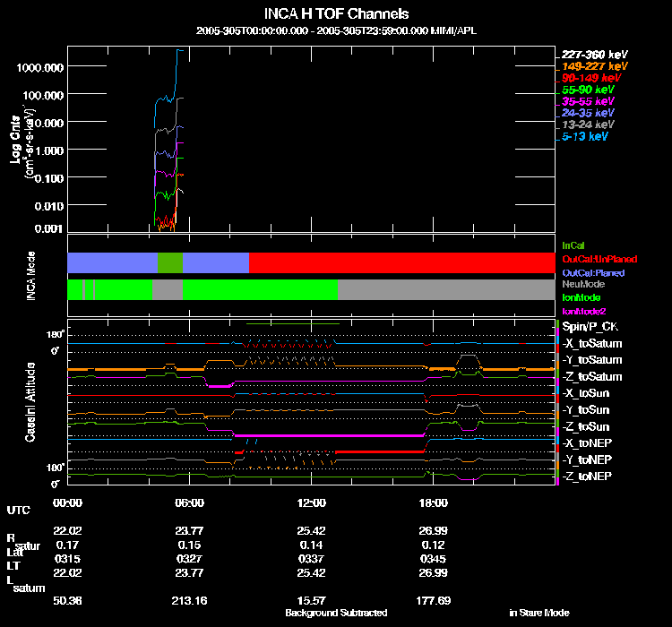672x627 pixels.
Task: Click the INCA H TOF Channels title
Action: pyautogui.click(x=336, y=13)
